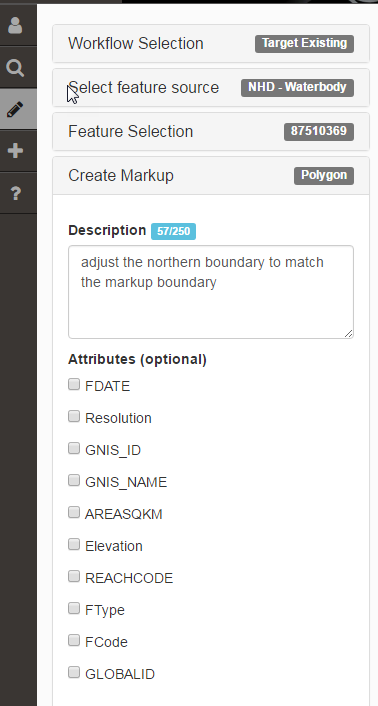
Task: Enable the GNIS_NAME attribute checkbox
Action: (x=74, y=480)
